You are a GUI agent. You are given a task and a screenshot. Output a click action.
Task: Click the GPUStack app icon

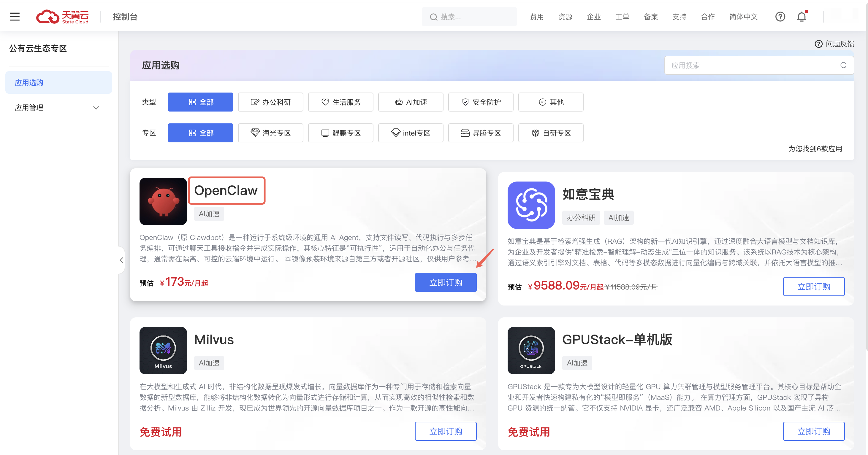pos(531,350)
